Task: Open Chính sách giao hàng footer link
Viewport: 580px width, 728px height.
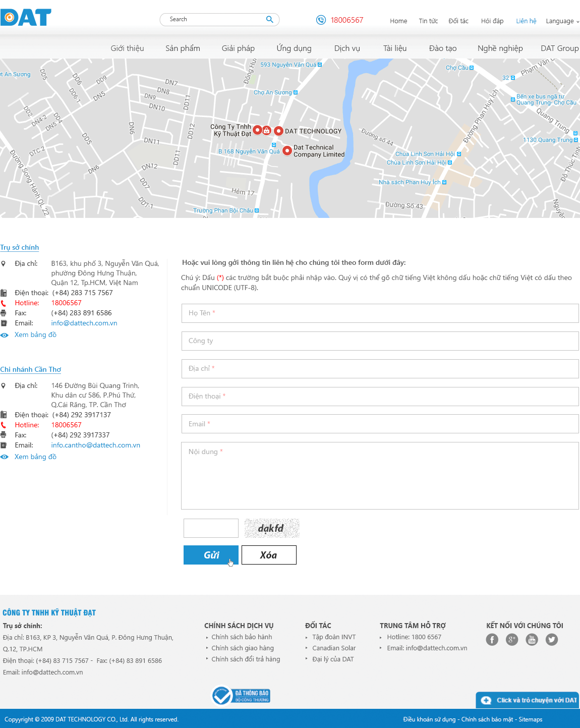Action: point(243,648)
